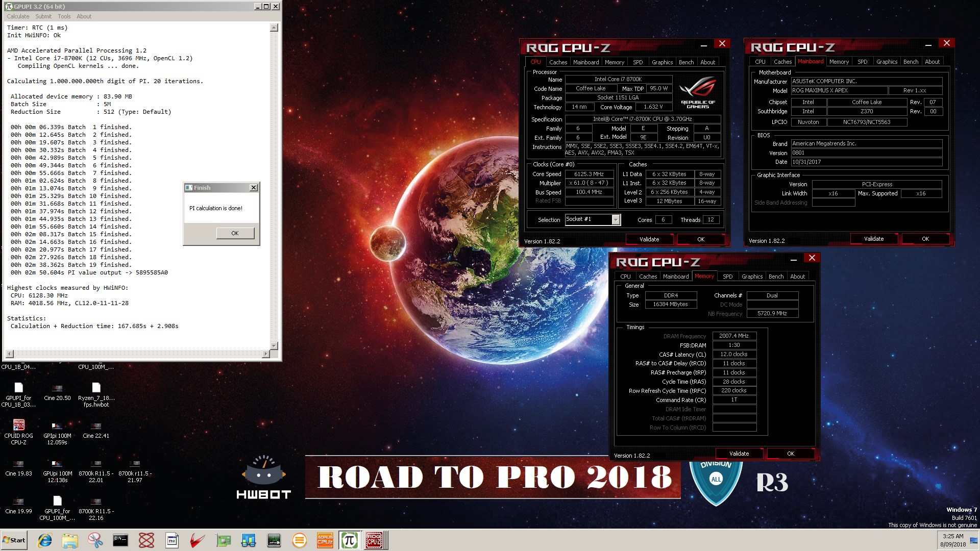Open the Calculate menu in GPUPI

pos(18,16)
